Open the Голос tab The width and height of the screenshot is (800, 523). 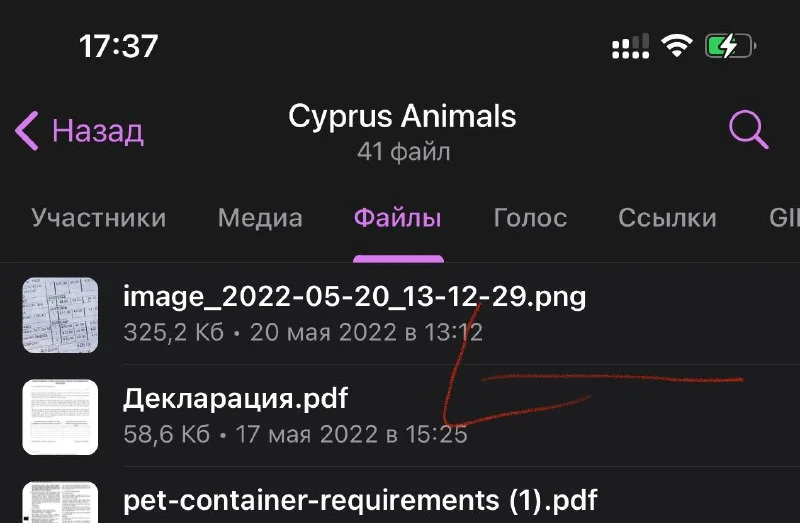point(530,218)
